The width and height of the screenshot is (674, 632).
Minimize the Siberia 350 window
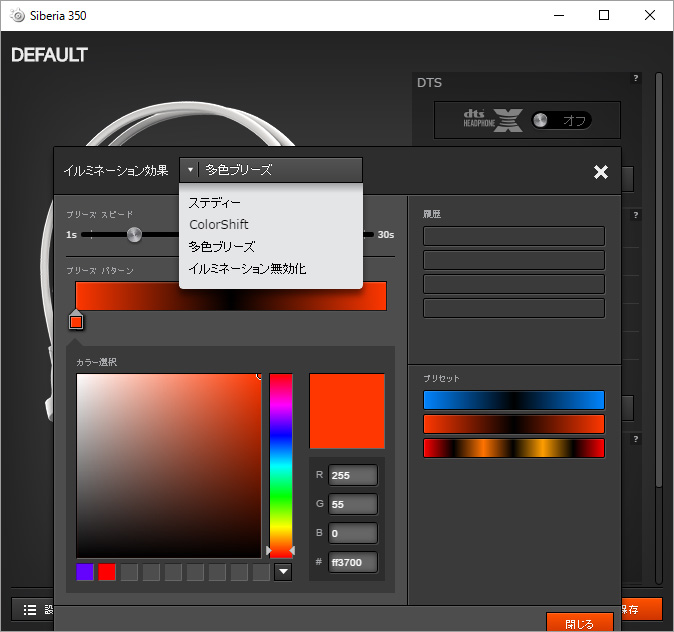[x=559, y=15]
